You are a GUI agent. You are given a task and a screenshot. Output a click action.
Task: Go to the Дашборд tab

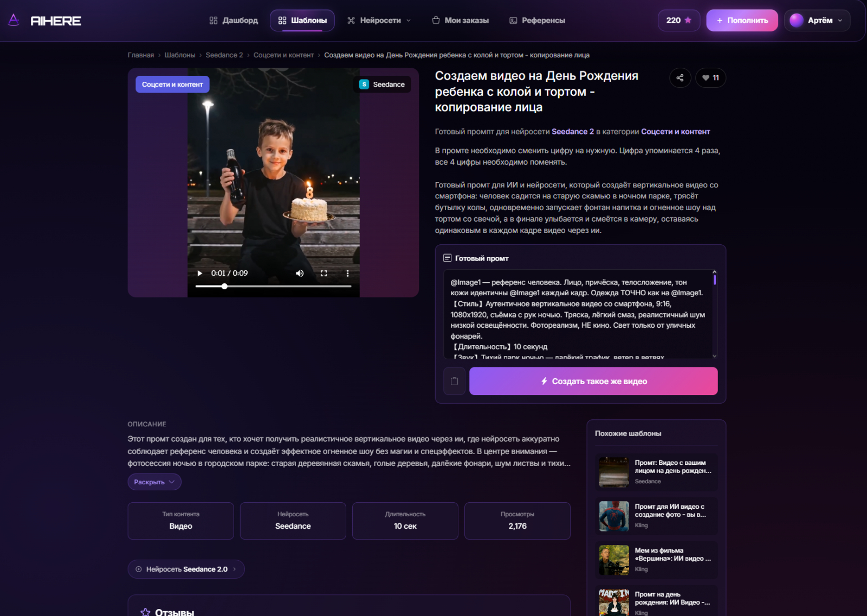click(234, 21)
